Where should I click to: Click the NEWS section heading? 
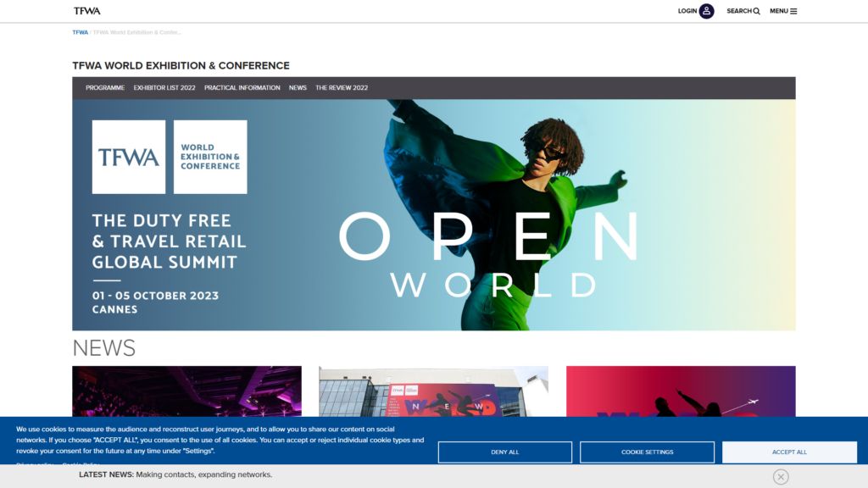[104, 348]
